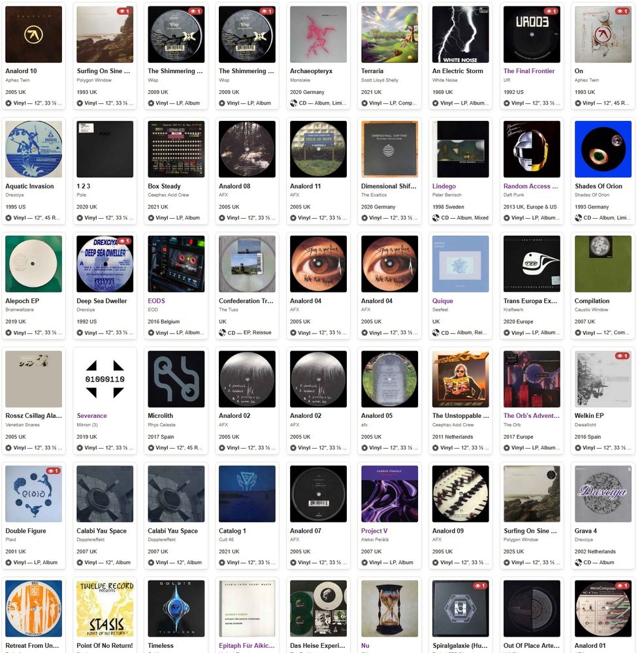Click the eye badge on Spiralgalaxie cover
This screenshot has width=644, height=653.
click(479, 586)
